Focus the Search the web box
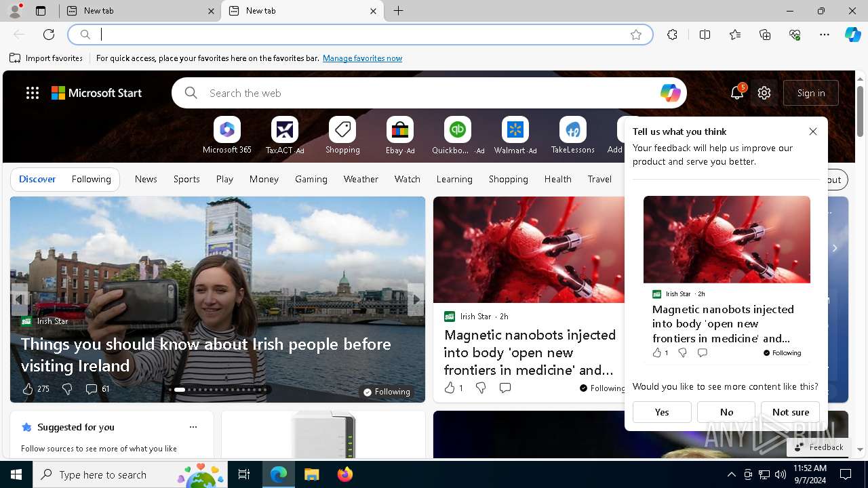This screenshot has width=868, height=488. 429,93
